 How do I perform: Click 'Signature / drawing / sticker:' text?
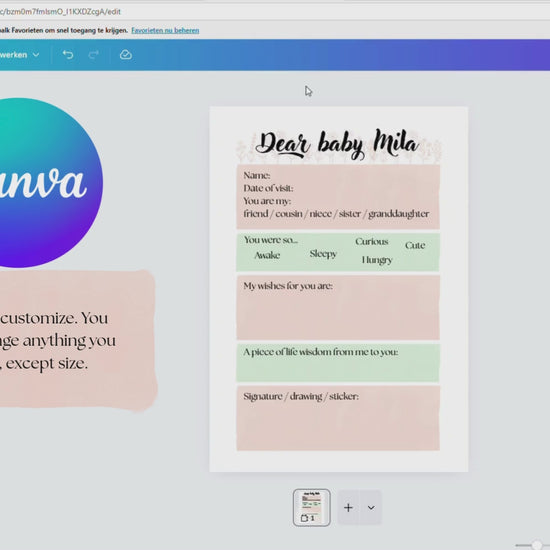[x=301, y=397]
